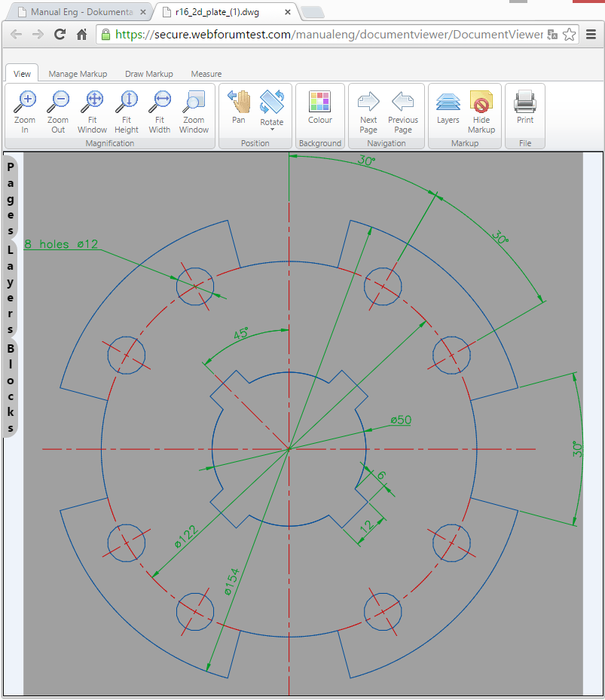
Task: Reload the current page
Action: 60,35
